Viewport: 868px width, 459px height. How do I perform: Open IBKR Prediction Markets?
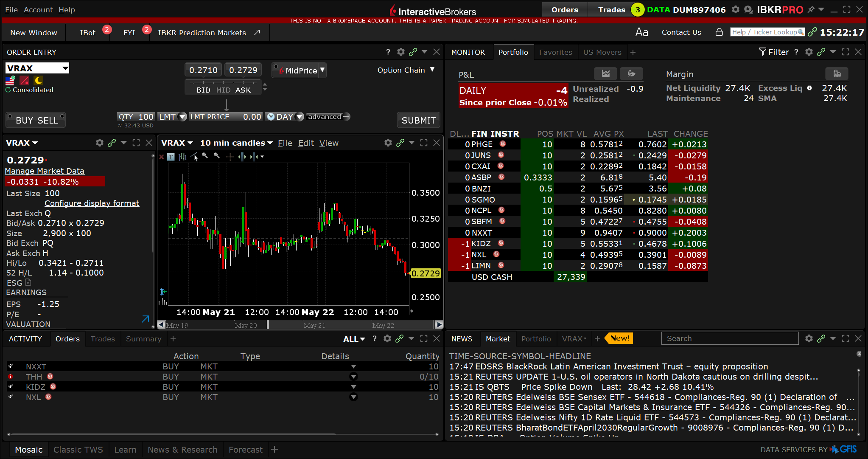click(x=209, y=32)
